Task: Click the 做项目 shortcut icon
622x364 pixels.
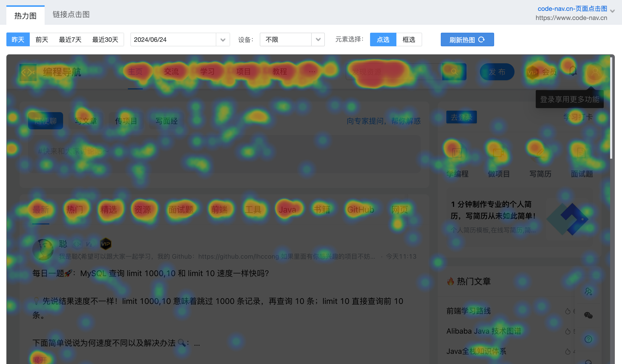Action: [x=498, y=153]
